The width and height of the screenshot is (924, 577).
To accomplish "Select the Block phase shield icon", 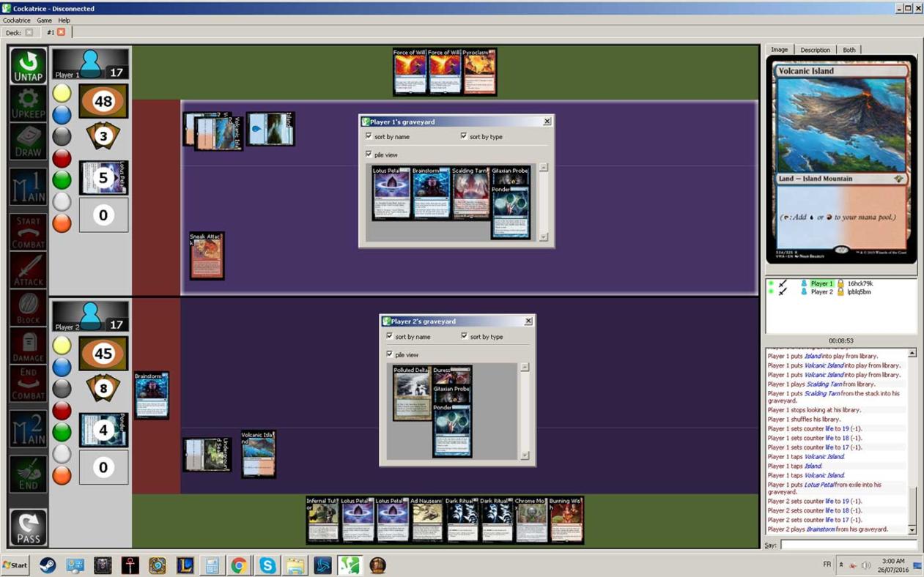I will click(28, 308).
